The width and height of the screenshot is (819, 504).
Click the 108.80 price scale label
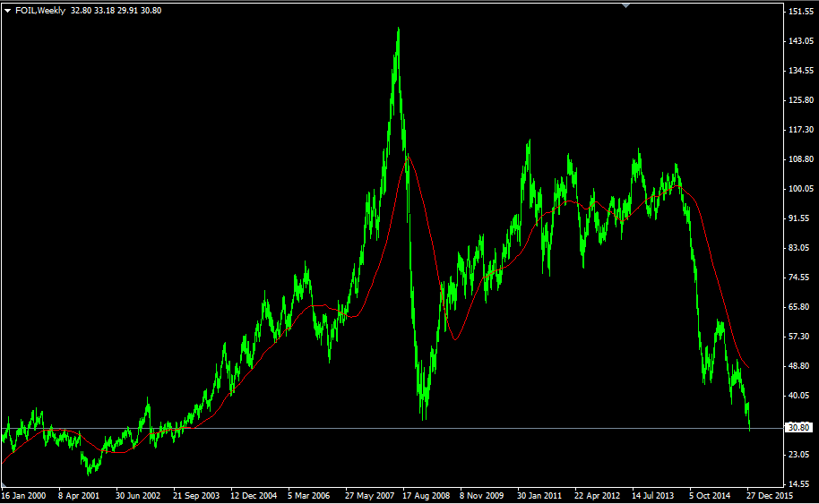[801, 159]
